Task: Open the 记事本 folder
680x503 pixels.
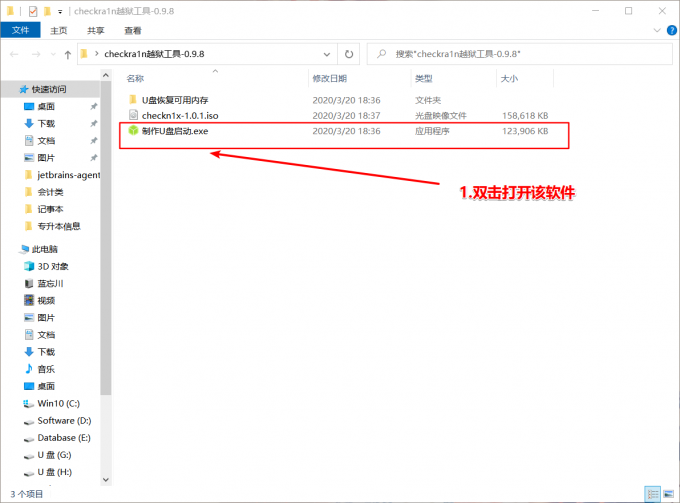Action: [x=50, y=209]
